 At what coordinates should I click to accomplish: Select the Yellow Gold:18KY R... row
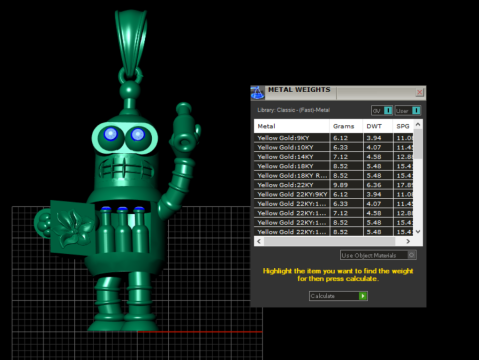[334, 175]
